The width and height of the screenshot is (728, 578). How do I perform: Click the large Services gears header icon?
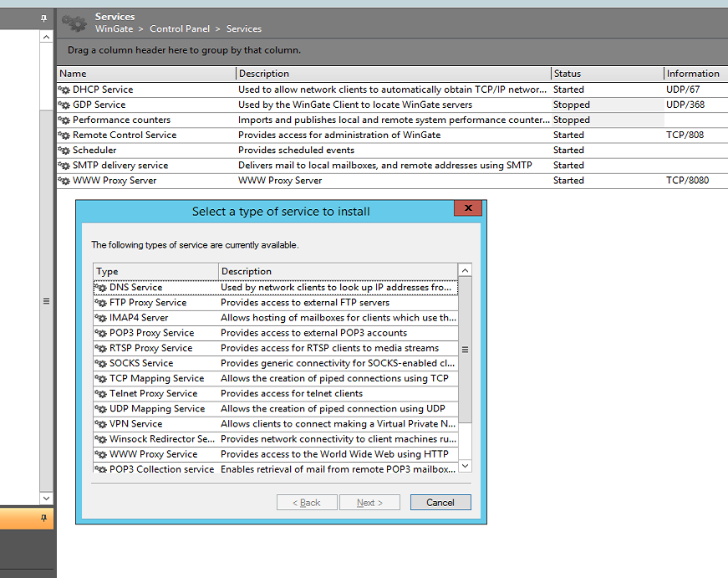(74, 23)
